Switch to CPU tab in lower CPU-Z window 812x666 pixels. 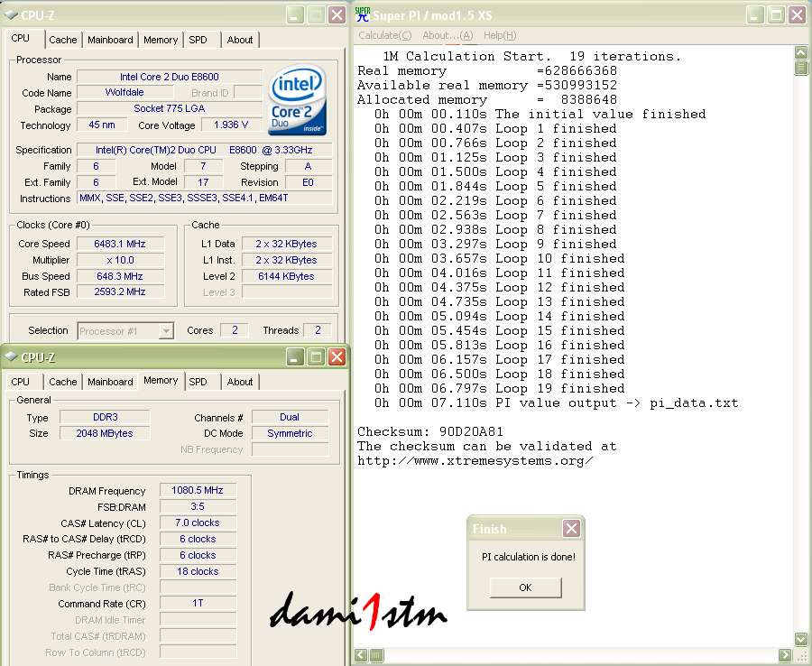click(x=21, y=382)
